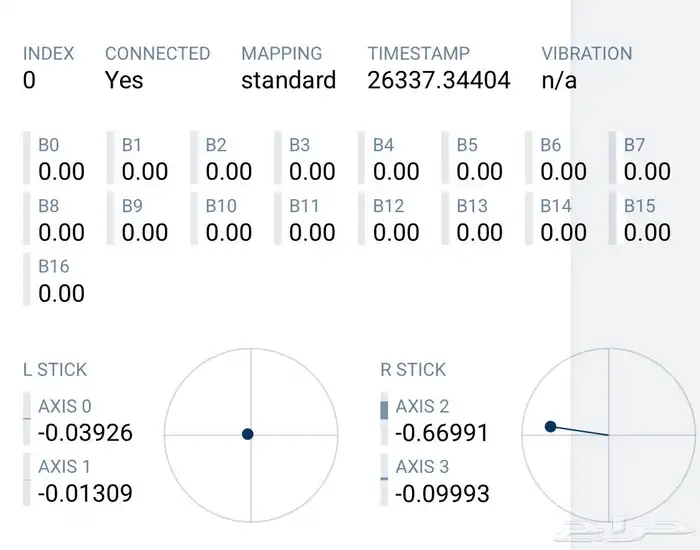The width and height of the screenshot is (700, 550).
Task: Click the L STICK center dot
Action: (248, 434)
